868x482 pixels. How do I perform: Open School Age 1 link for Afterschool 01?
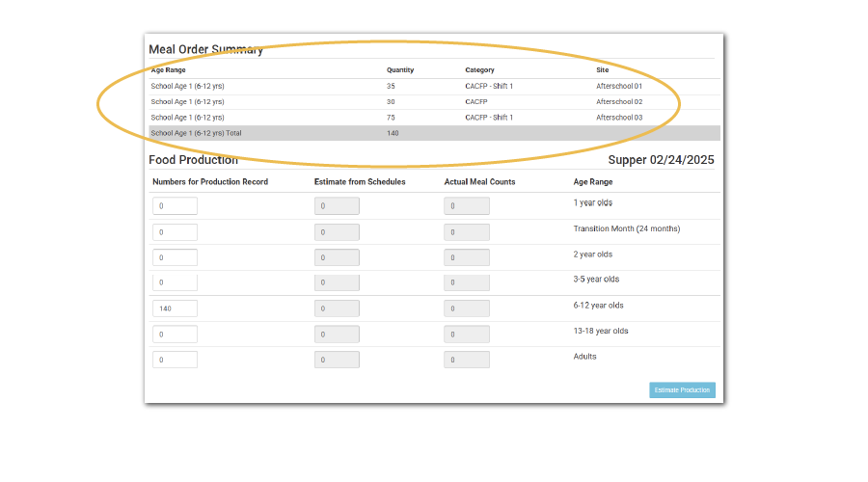187,86
